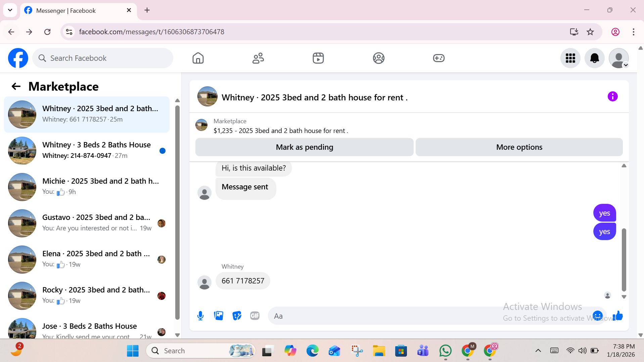644x362 pixels.
Task: Go to the Facebook Home feed icon
Action: (198, 58)
